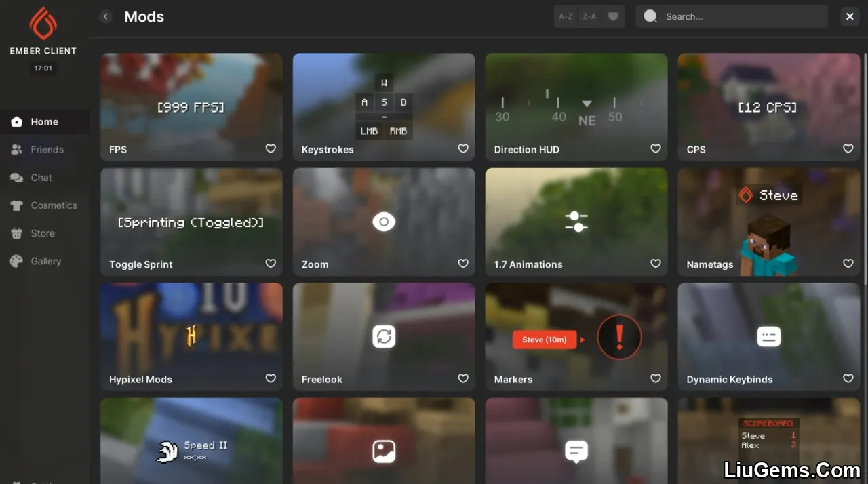Favorite the Dynamic Keybinds mod
The width and height of the screenshot is (868, 484).
coord(848,378)
